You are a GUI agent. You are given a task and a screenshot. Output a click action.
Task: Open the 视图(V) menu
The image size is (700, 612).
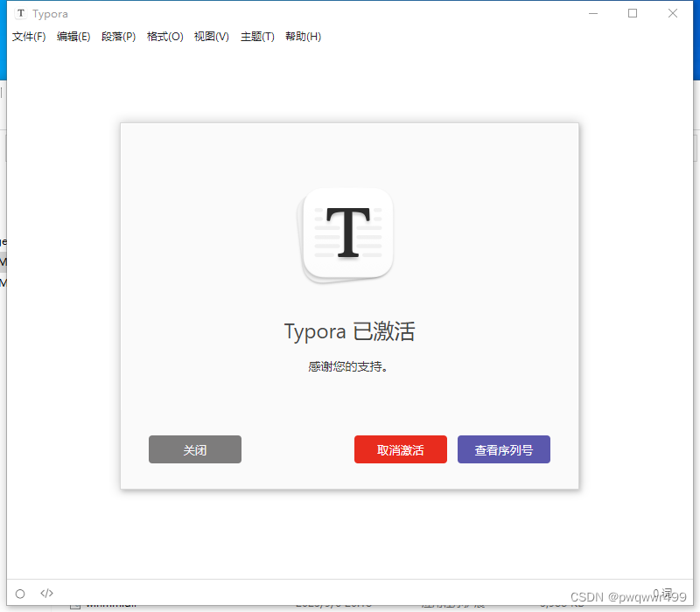click(x=211, y=37)
